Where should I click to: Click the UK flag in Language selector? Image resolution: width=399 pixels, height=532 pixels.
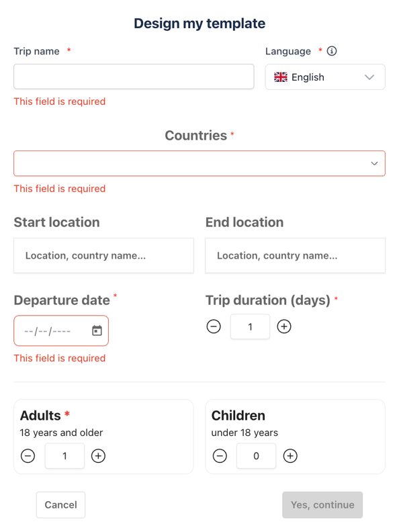(281, 77)
